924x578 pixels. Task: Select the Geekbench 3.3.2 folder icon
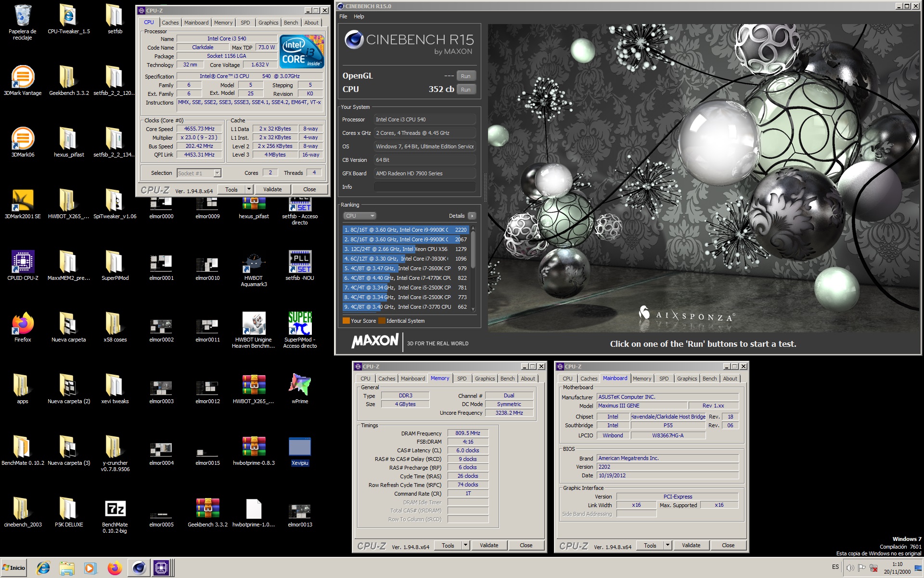coord(69,80)
